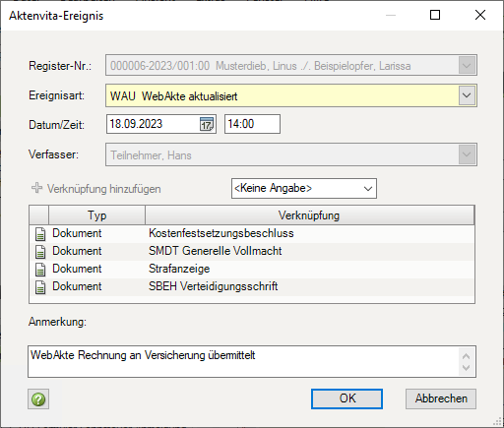Open the Keine Angabe combo box
This screenshot has height=428, width=504.
tap(304, 188)
